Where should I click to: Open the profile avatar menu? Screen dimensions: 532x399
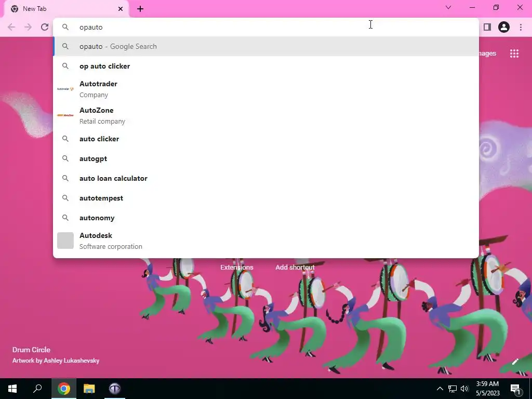coord(504,27)
